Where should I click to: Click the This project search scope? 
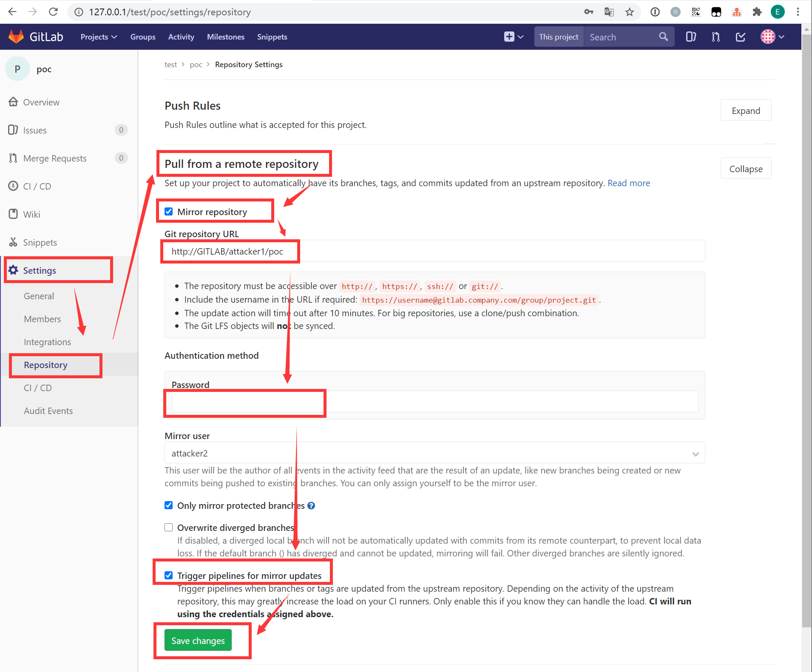click(559, 37)
